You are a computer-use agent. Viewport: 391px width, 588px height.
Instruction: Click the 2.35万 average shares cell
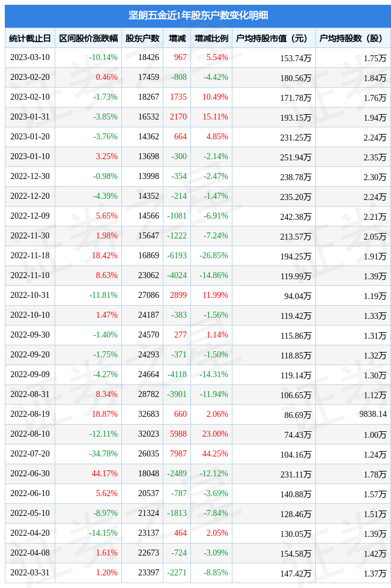pos(375,157)
